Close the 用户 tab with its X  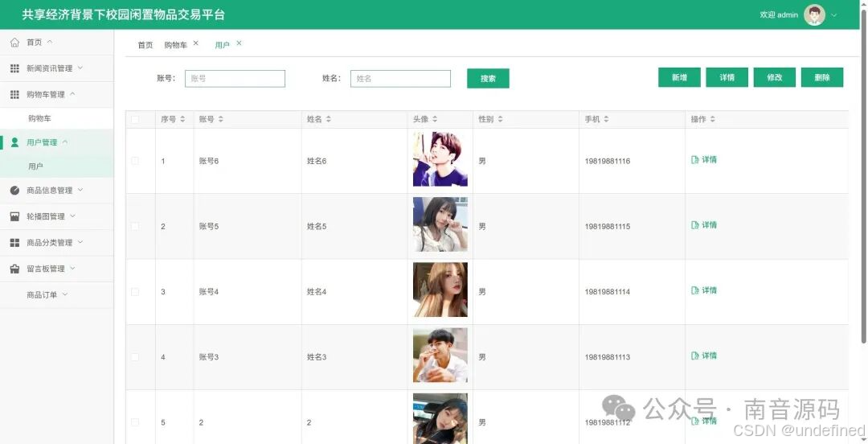(240, 43)
